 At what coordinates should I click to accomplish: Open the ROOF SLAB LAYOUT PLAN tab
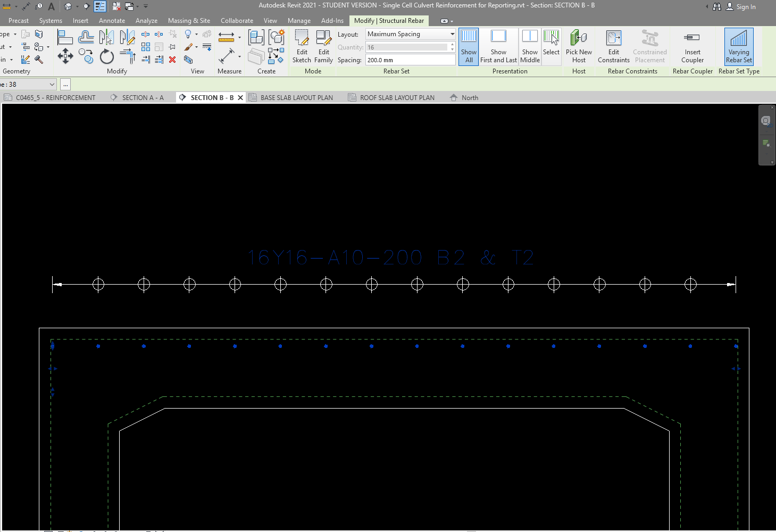click(397, 97)
